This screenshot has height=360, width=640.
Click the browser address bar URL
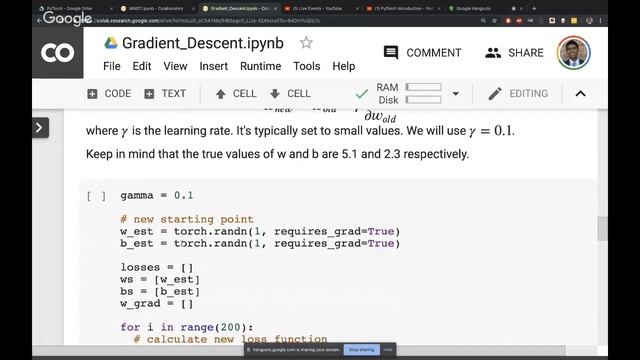point(208,20)
